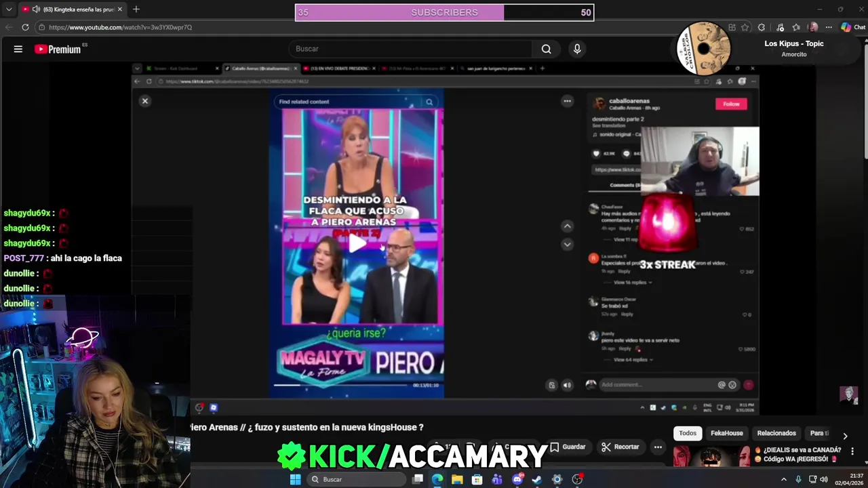Open Steam from the taskbar

pos(537,479)
